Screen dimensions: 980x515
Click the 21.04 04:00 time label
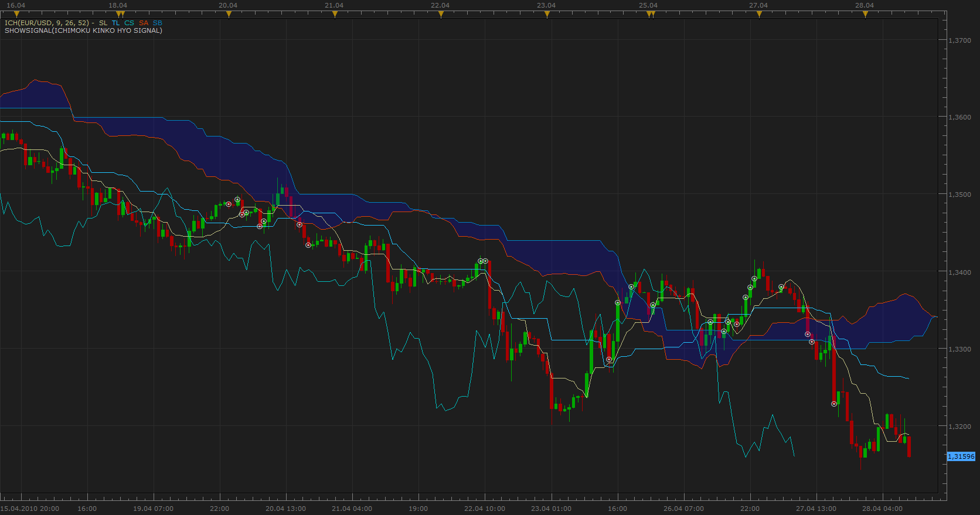point(352,509)
